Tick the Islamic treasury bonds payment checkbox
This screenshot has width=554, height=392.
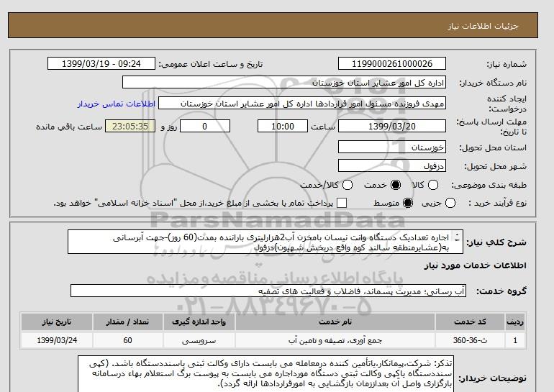[x=342, y=203]
